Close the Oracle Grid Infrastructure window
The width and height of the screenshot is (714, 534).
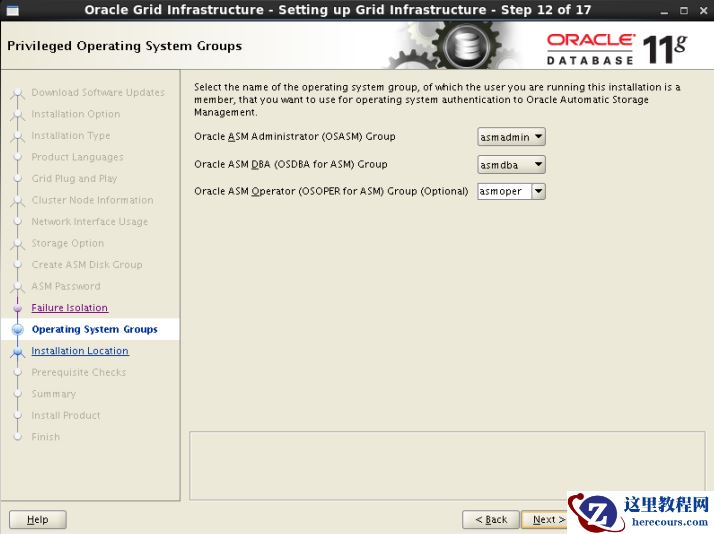[704, 10]
